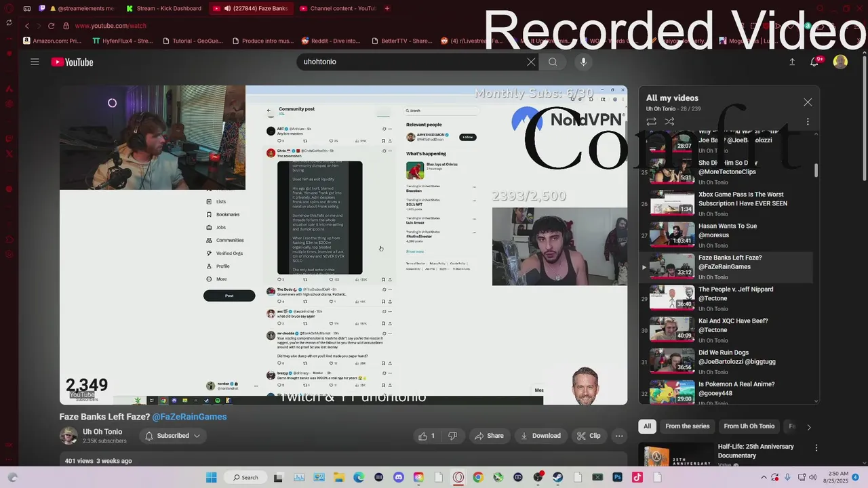
Task: Open the @FaZeRainGames link in title
Action: click(x=190, y=417)
